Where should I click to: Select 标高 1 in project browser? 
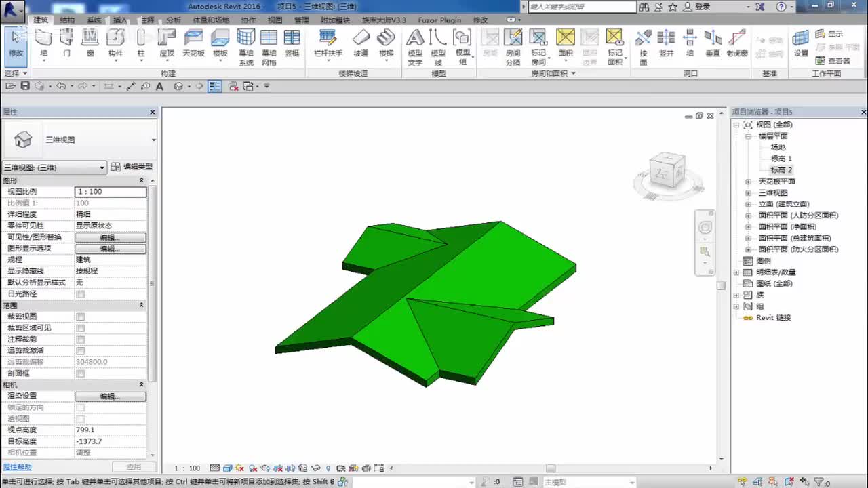781,159
